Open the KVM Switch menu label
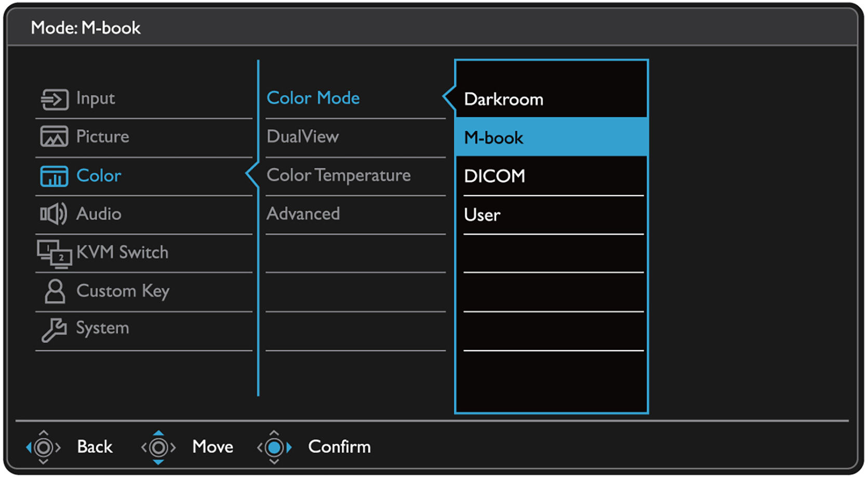This screenshot has height=477, width=868. tap(123, 252)
